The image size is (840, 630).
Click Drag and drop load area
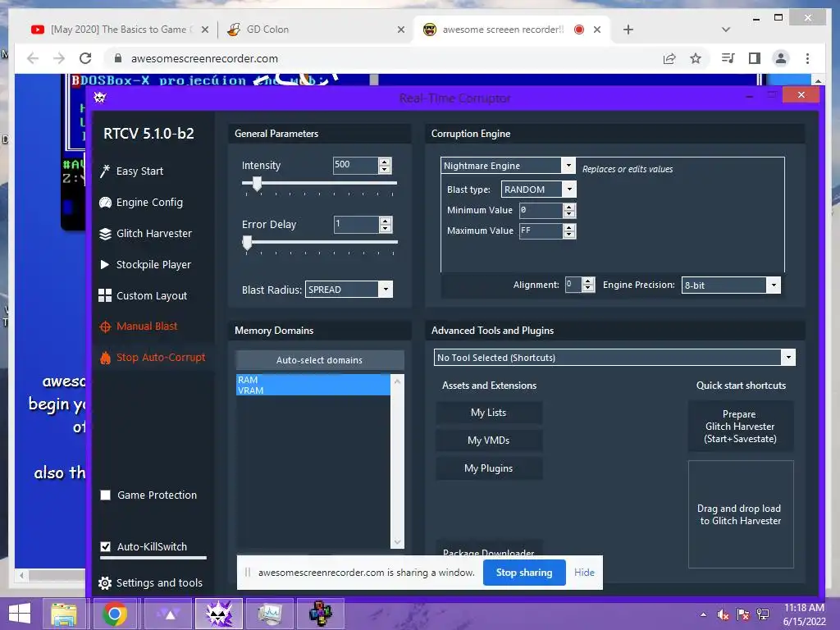tap(741, 514)
